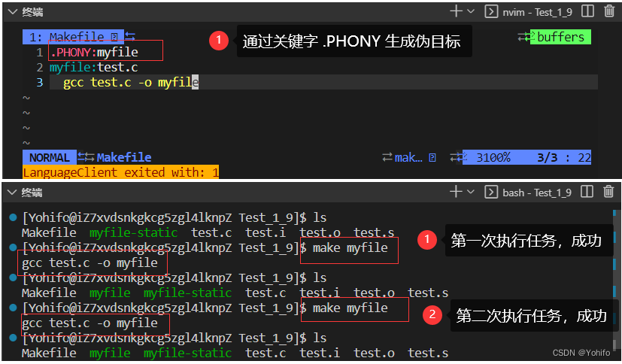Click the first make myfile command
This screenshot has width=622, height=364.
tap(350, 248)
